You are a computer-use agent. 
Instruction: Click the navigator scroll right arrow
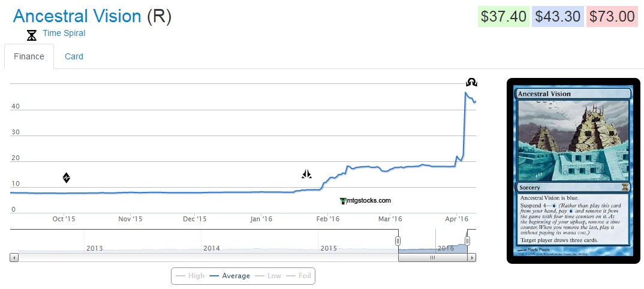point(472,258)
